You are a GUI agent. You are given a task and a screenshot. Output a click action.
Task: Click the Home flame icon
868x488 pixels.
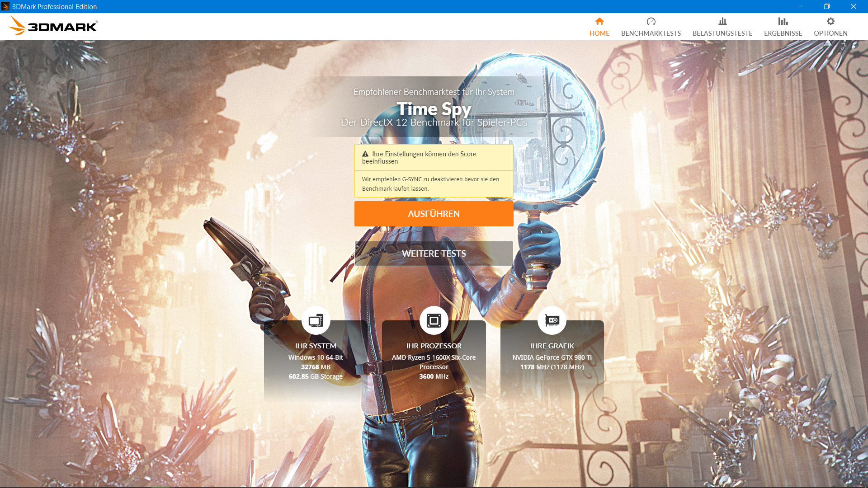[x=599, y=21]
